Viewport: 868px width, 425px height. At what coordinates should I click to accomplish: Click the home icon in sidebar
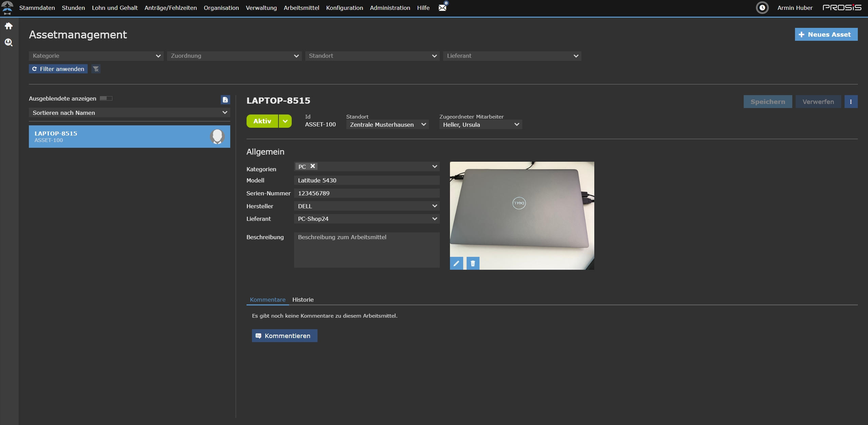pos(8,26)
